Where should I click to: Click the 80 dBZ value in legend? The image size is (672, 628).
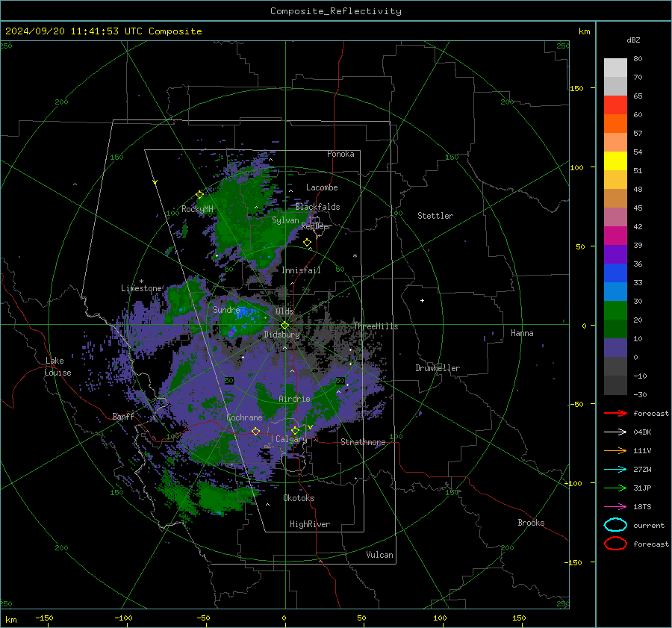tap(638, 59)
